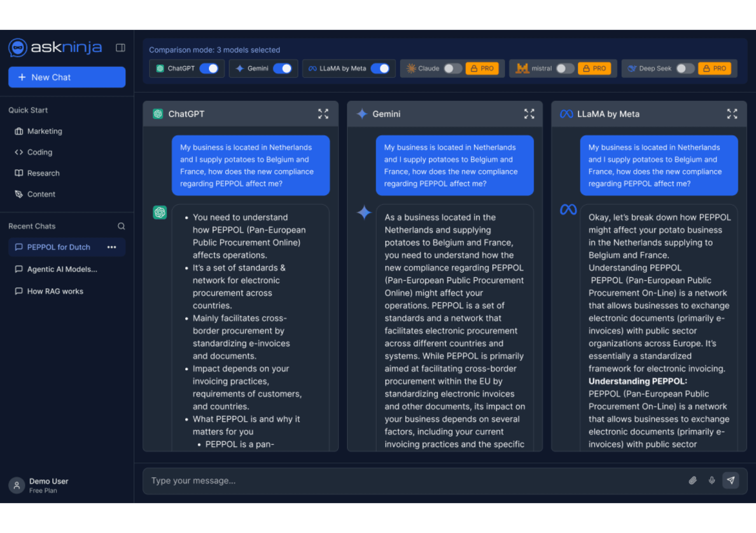Expand the Gemini panel to fullscreen
756x533 pixels.
(x=529, y=114)
